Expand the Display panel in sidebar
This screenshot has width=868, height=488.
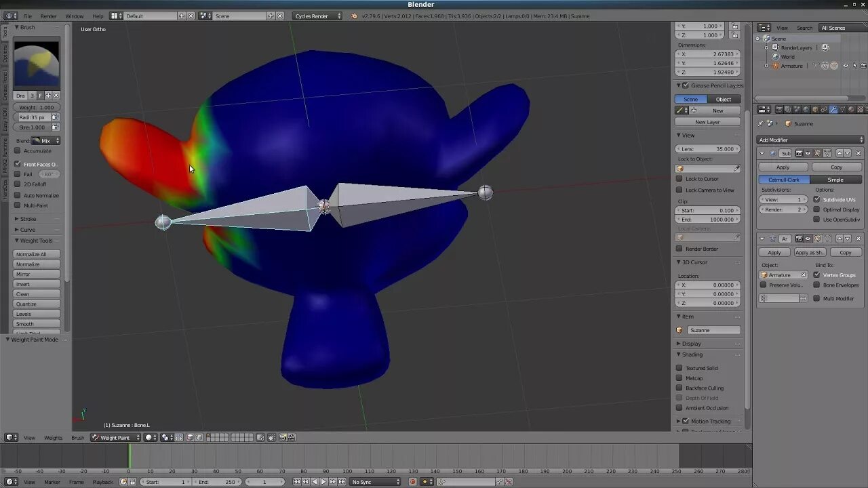coord(679,344)
